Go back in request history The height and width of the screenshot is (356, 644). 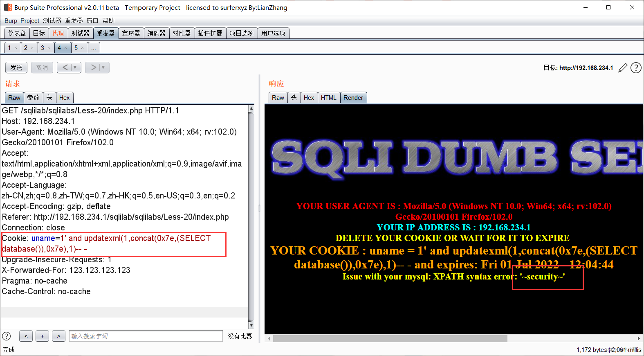coord(65,68)
